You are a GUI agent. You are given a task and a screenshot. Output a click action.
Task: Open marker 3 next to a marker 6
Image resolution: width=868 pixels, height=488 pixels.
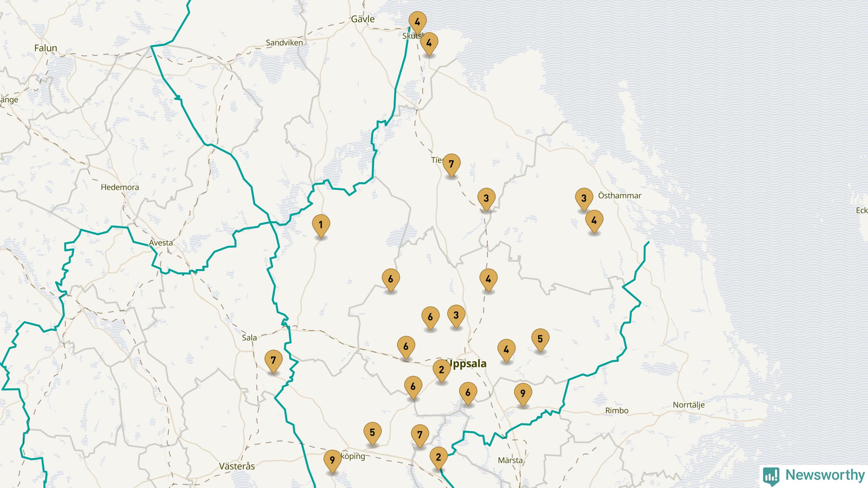pos(456,316)
